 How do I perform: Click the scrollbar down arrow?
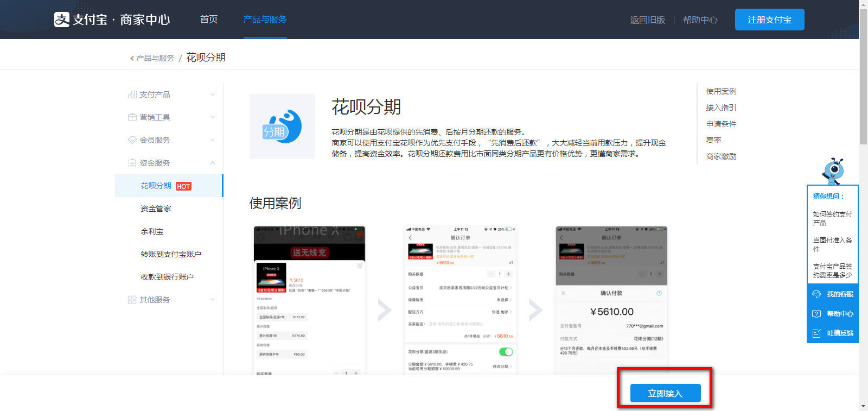(x=863, y=406)
